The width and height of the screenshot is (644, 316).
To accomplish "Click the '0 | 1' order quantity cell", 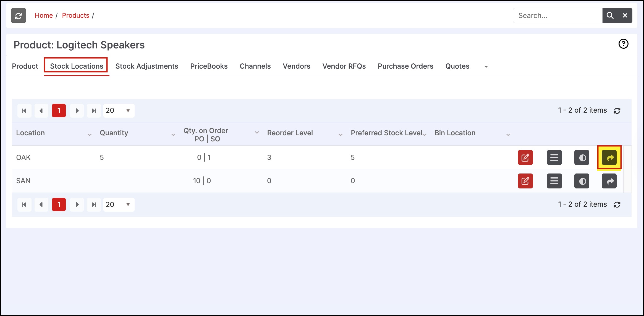I will coord(204,158).
